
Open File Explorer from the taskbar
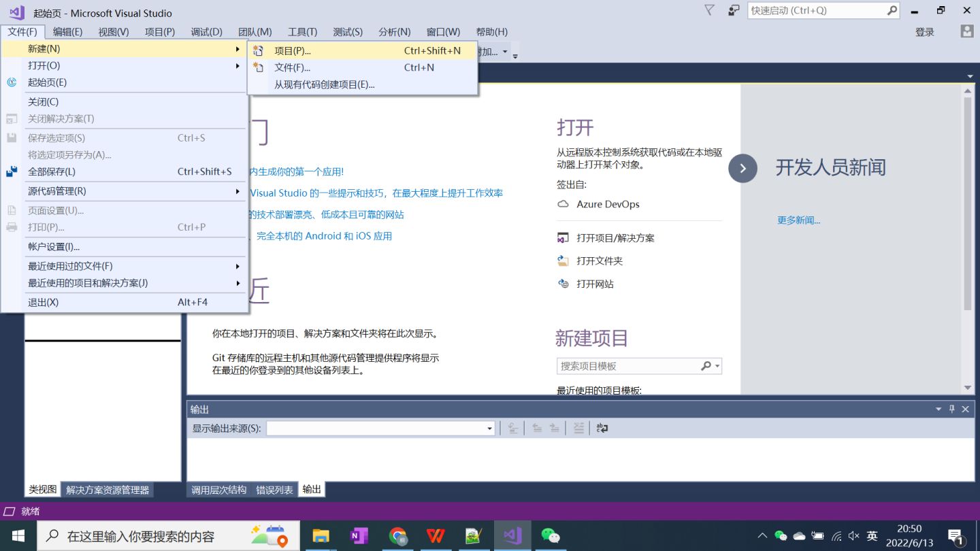point(321,535)
